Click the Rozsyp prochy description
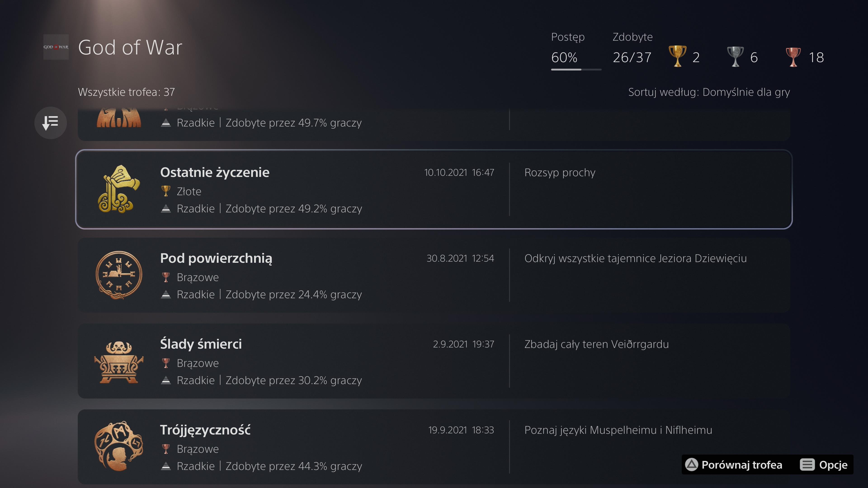This screenshot has height=488, width=868. pos(560,172)
